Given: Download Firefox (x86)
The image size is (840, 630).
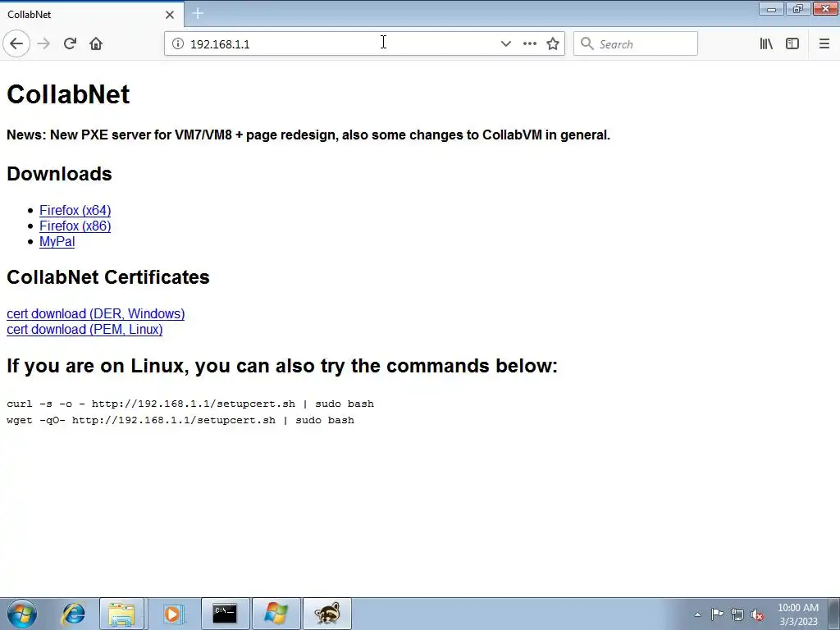Looking at the screenshot, I should coord(75,226).
